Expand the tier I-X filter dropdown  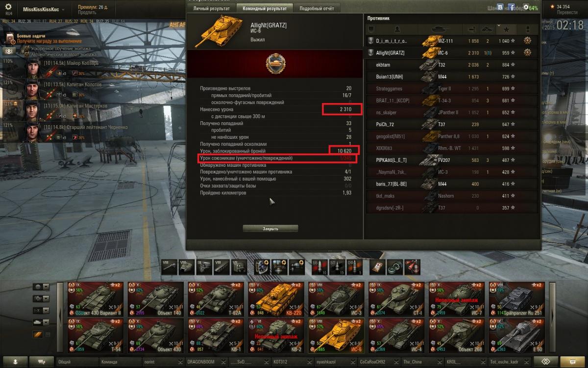46,311
